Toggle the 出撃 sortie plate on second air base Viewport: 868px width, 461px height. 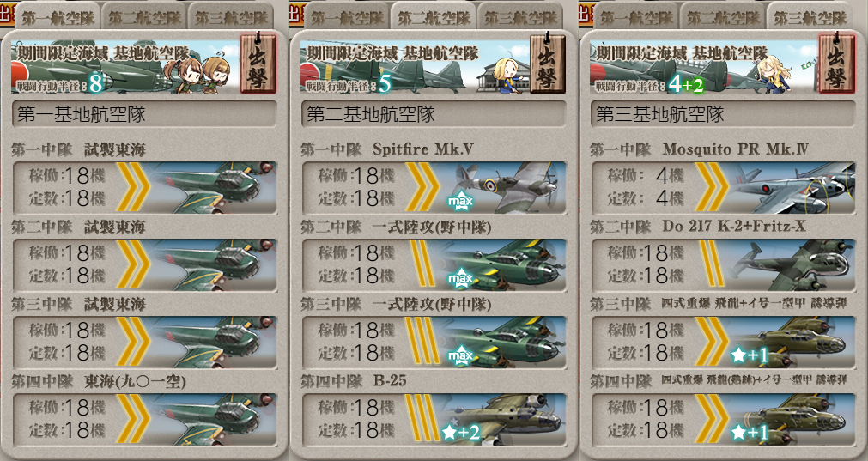(548, 63)
